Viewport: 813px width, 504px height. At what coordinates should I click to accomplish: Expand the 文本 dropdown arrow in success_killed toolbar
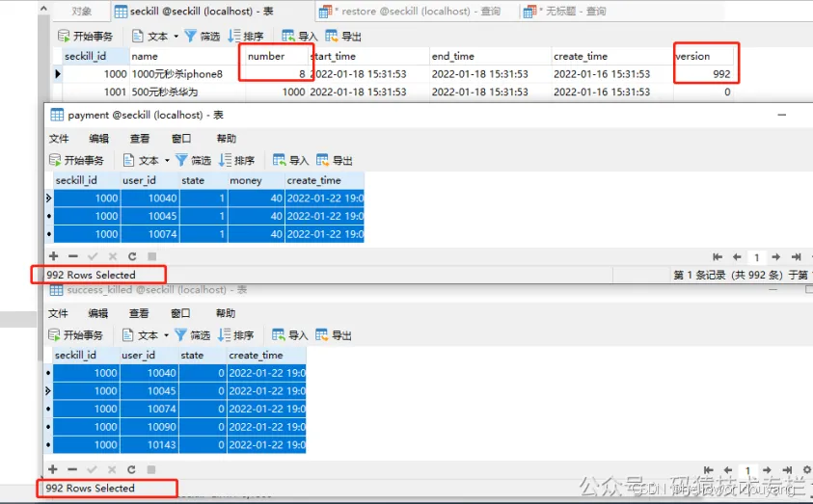(x=167, y=335)
